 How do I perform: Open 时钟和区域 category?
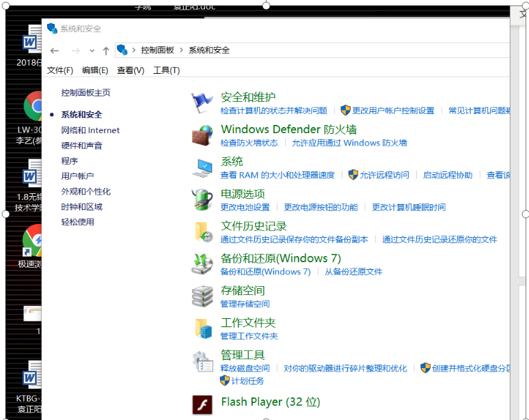pos(81,207)
